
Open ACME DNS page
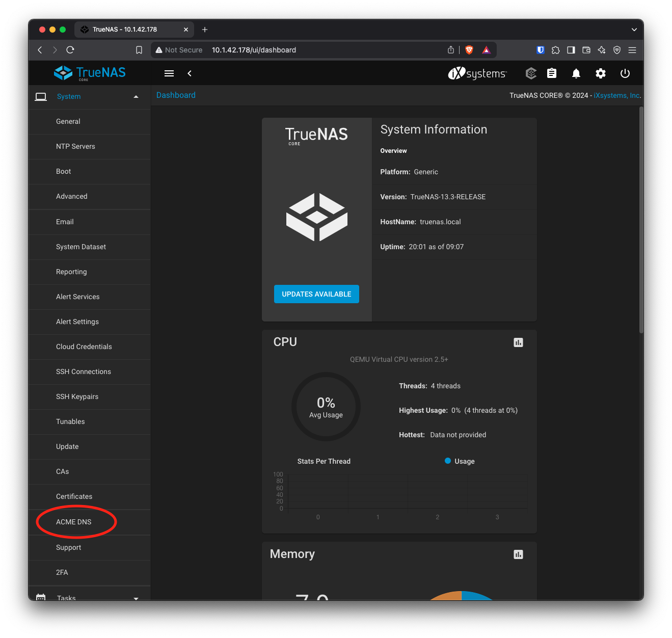(90, 522)
